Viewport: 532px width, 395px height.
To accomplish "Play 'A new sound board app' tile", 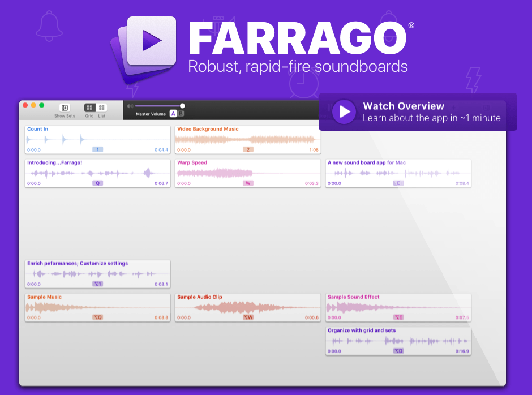I will pos(398,173).
